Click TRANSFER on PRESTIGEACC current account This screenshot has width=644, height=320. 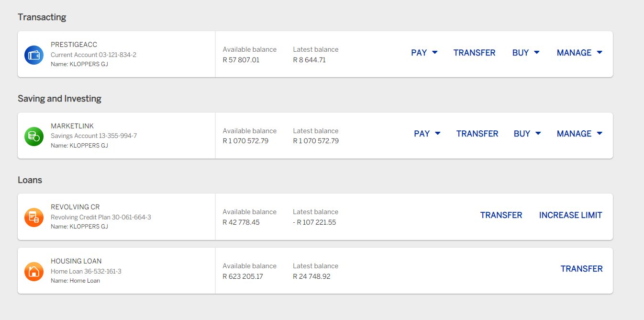pyautogui.click(x=475, y=53)
